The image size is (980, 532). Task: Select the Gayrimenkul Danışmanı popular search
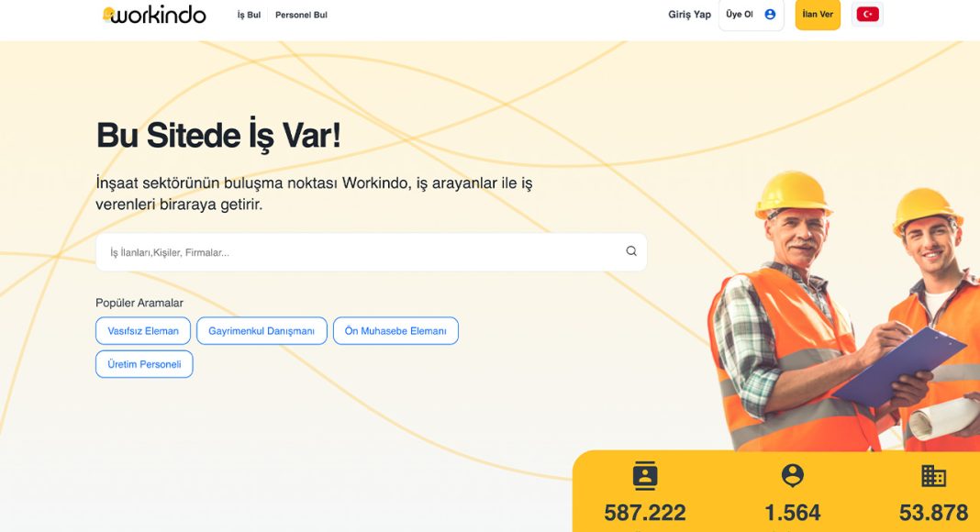click(x=262, y=331)
